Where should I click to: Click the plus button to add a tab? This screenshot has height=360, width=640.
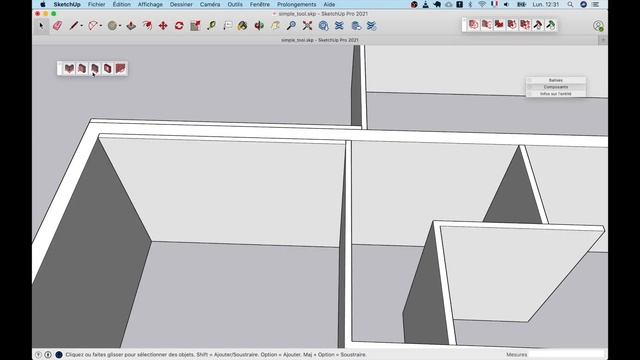[603, 40]
